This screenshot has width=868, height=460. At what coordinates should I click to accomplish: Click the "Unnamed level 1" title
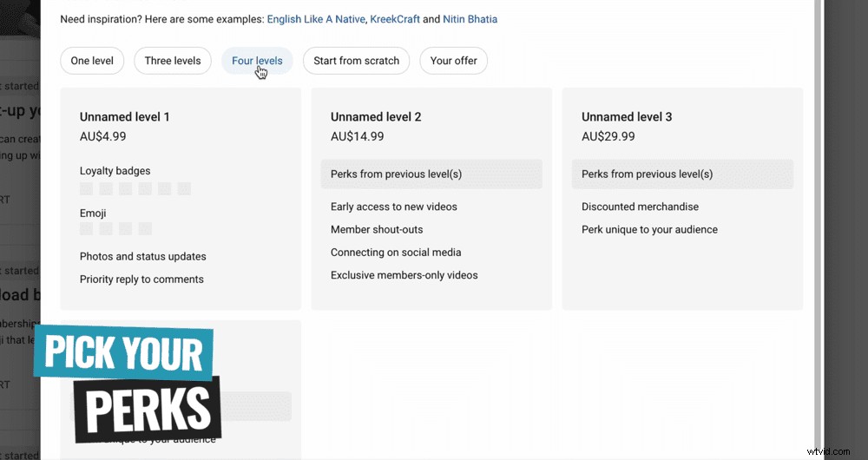(x=125, y=117)
